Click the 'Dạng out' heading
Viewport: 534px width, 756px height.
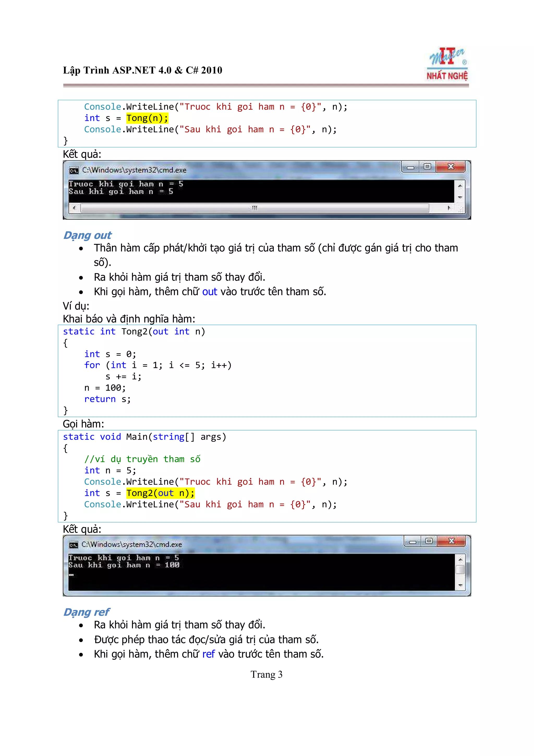[87, 235]
